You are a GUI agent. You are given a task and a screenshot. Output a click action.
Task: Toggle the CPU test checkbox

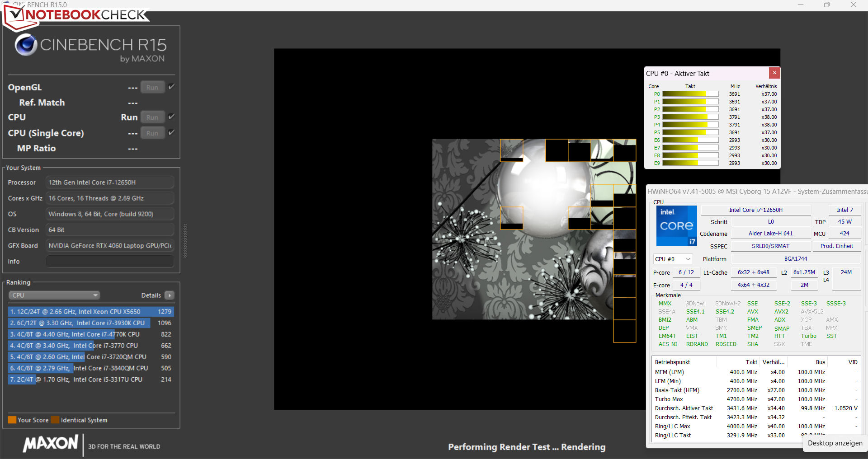(x=171, y=117)
